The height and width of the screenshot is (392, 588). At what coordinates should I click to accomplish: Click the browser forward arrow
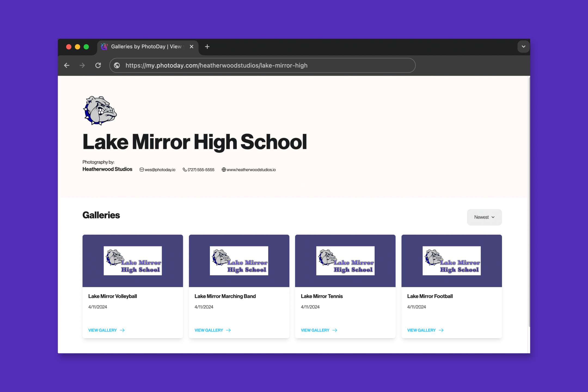point(82,65)
